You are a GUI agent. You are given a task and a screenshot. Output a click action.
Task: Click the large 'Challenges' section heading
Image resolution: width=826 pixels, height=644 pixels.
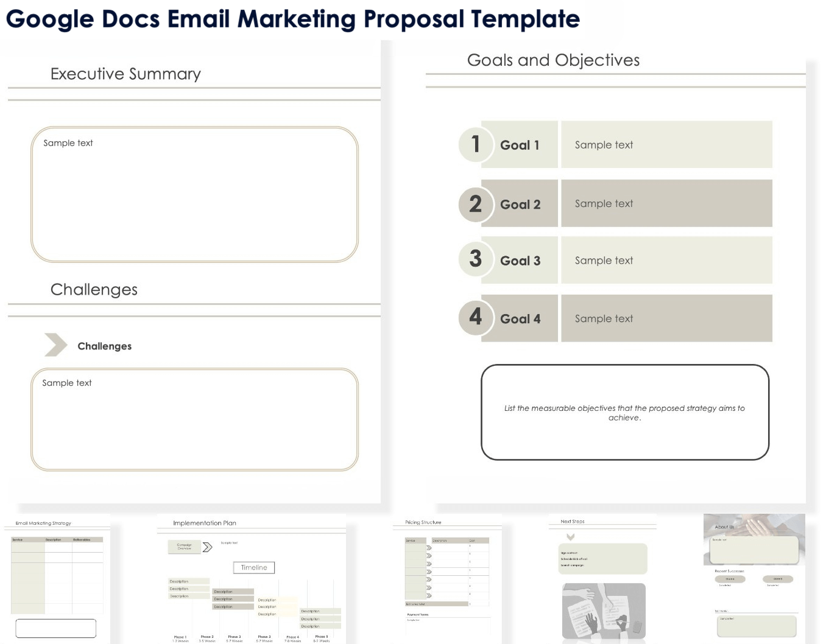coord(94,290)
